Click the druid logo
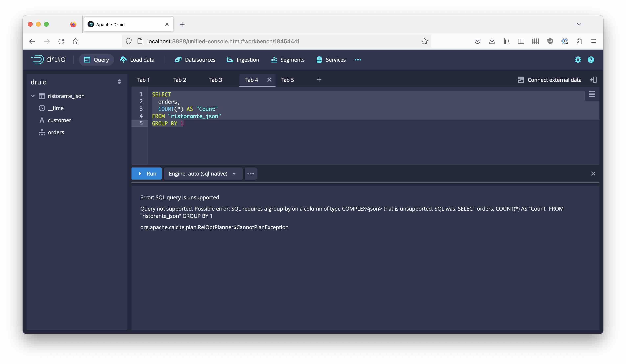 pos(48,59)
